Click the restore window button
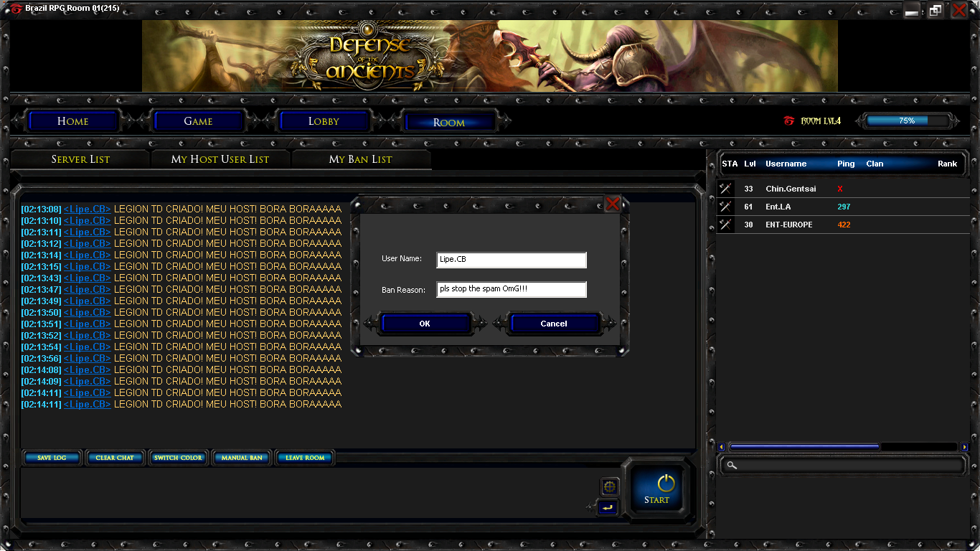Screen dimensions: 980x551 tap(936, 10)
